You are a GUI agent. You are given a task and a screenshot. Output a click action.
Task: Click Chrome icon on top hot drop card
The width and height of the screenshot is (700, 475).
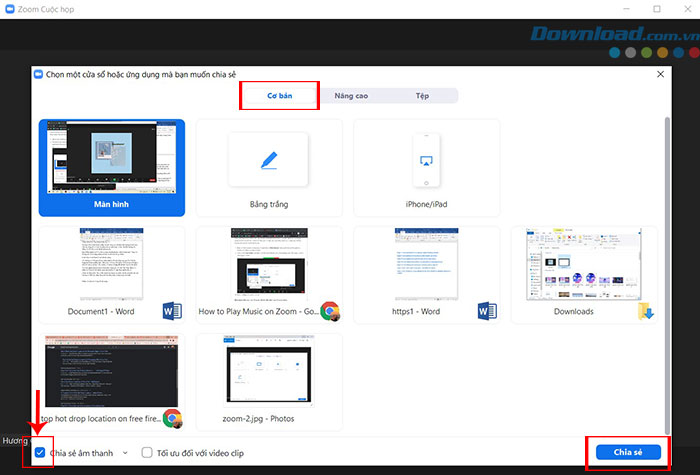click(172, 418)
